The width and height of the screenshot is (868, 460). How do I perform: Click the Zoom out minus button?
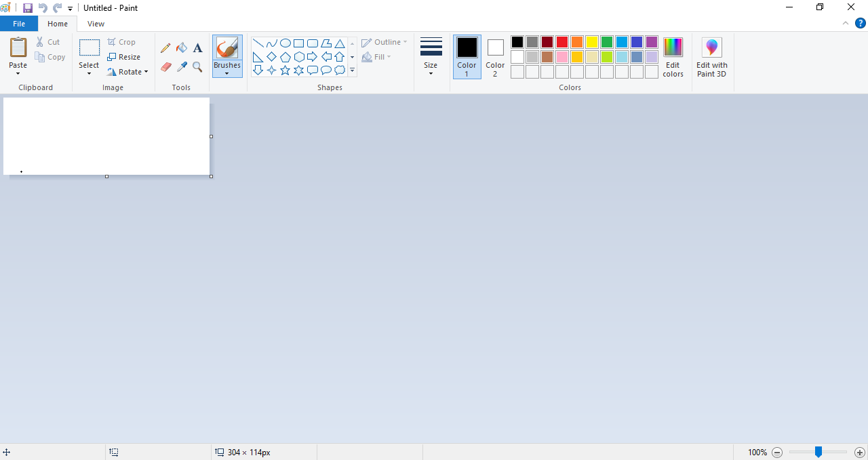click(777, 452)
